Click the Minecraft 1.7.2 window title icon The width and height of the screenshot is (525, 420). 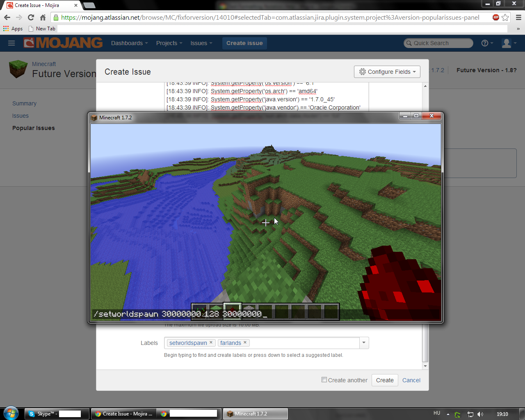click(x=94, y=118)
